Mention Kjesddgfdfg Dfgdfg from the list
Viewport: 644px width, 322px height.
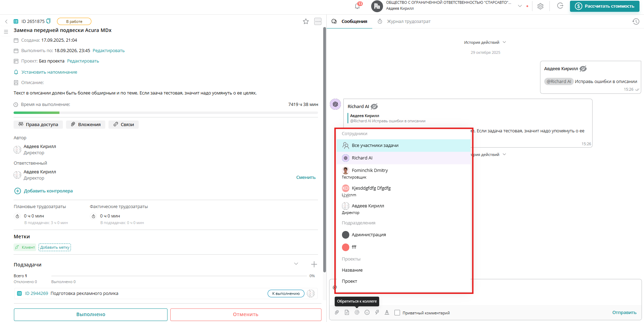(x=403, y=191)
